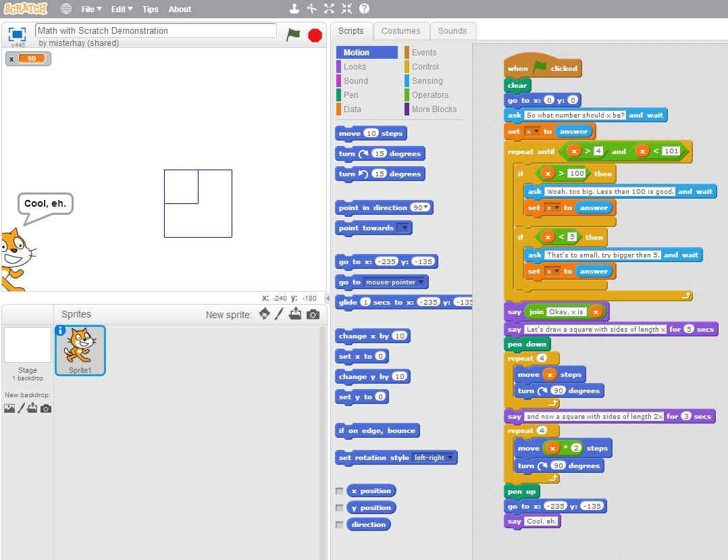Switch to the Scripts tab
The width and height of the screenshot is (728, 560).
(351, 30)
